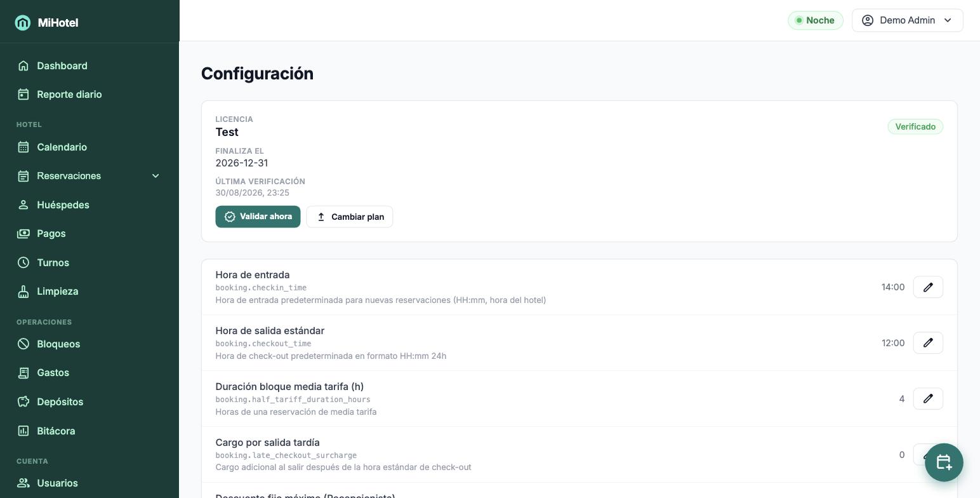The image size is (980, 498).
Task: Edit Hora de salida estándar pencil icon
Action: (928, 343)
